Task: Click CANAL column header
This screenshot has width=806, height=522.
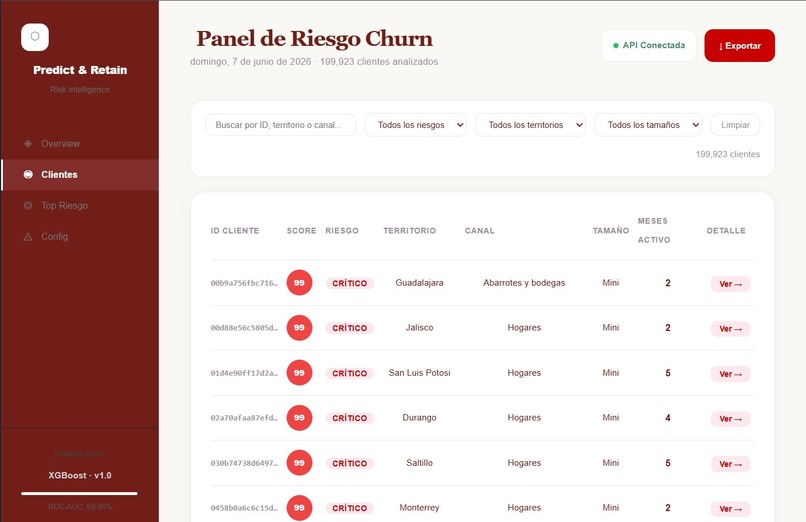Action: [x=480, y=231]
